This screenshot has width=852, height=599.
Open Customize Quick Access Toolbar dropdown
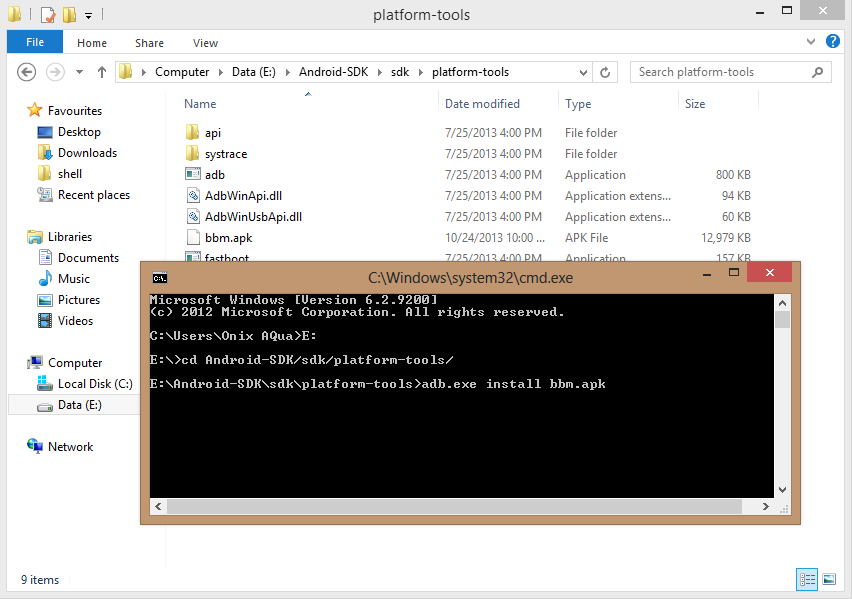coord(88,16)
